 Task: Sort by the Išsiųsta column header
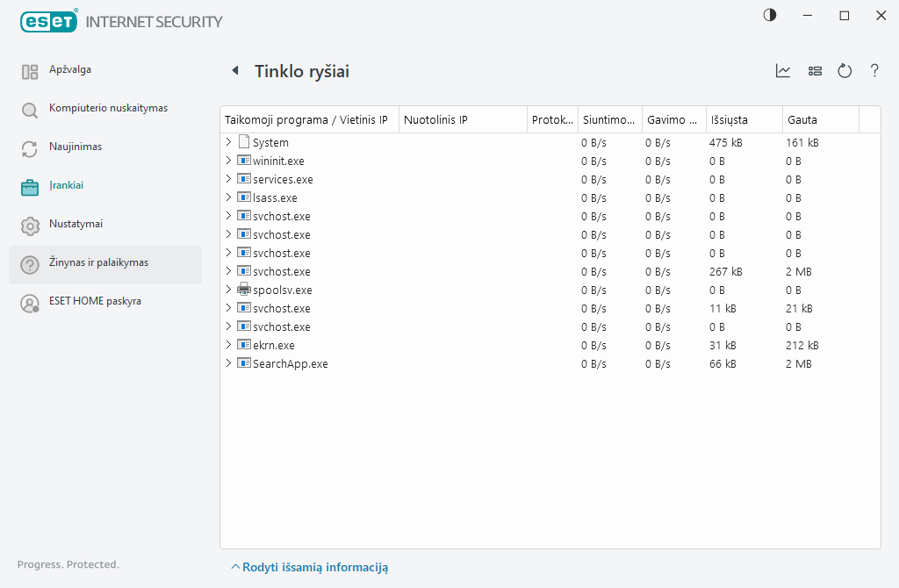tap(729, 119)
